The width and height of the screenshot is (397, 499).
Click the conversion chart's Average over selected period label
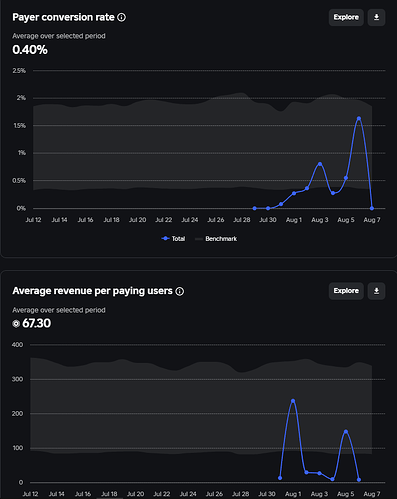[59, 36]
